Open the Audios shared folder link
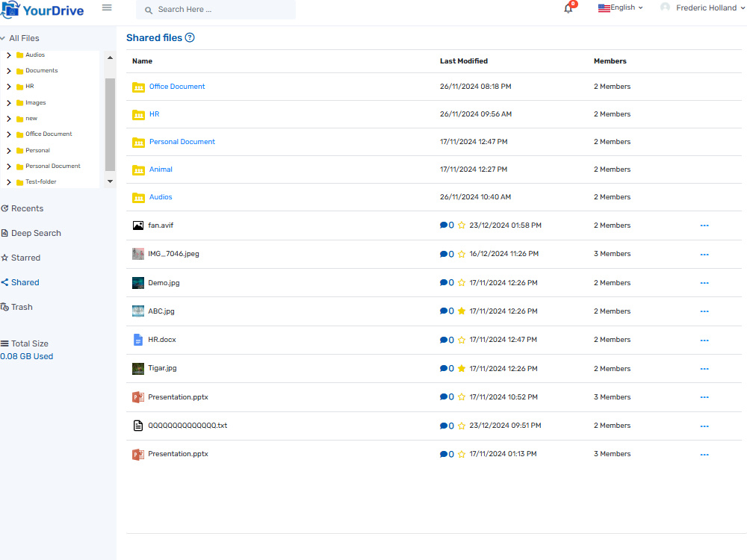 click(x=161, y=197)
